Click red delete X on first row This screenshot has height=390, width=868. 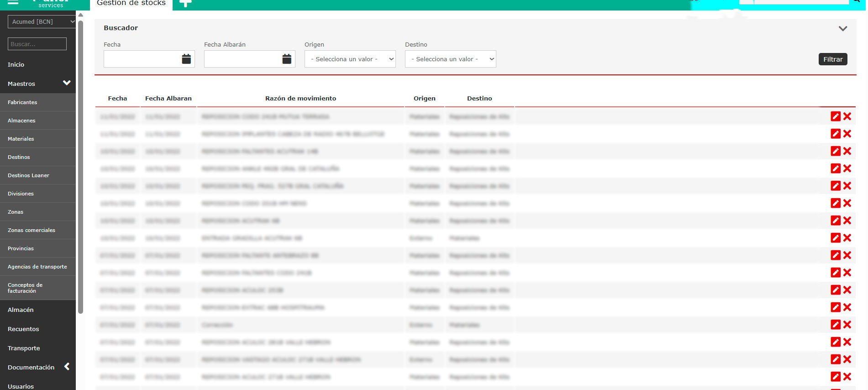pyautogui.click(x=847, y=116)
